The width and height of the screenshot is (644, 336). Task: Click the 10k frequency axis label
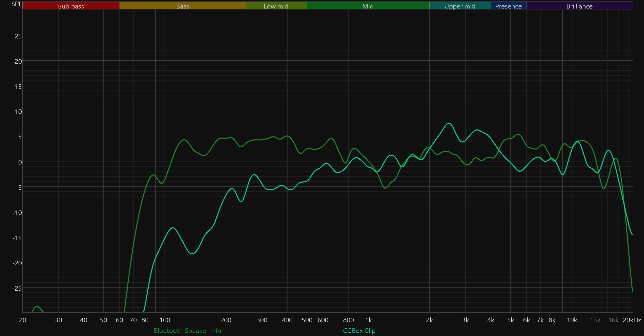point(572,320)
